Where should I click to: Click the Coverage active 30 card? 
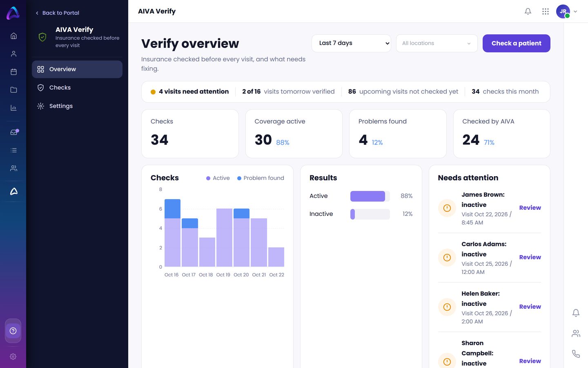coord(294,134)
